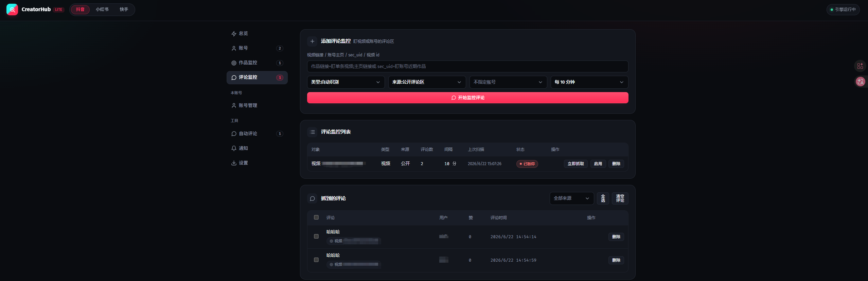Toggle the select-all comments header checkbox
868x281 pixels.
coord(316,217)
